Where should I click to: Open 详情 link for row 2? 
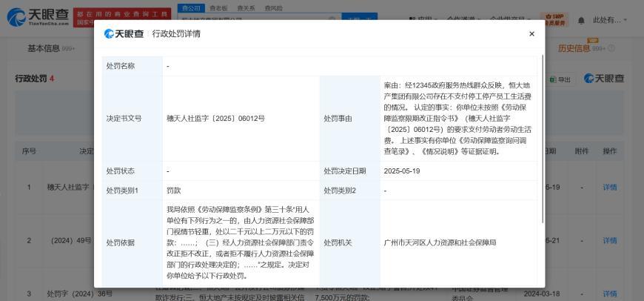609,240
